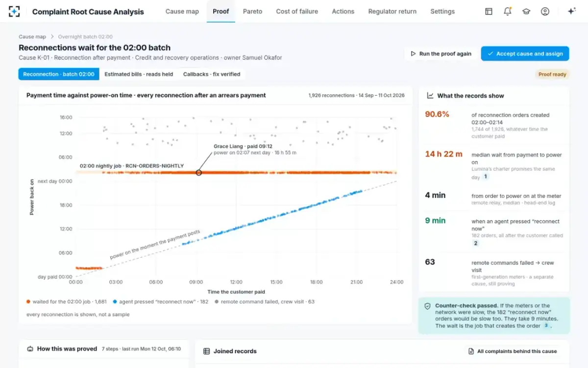Click 'power on the moment the payment posts' label
Screen dimensions: 588x368
(155, 244)
